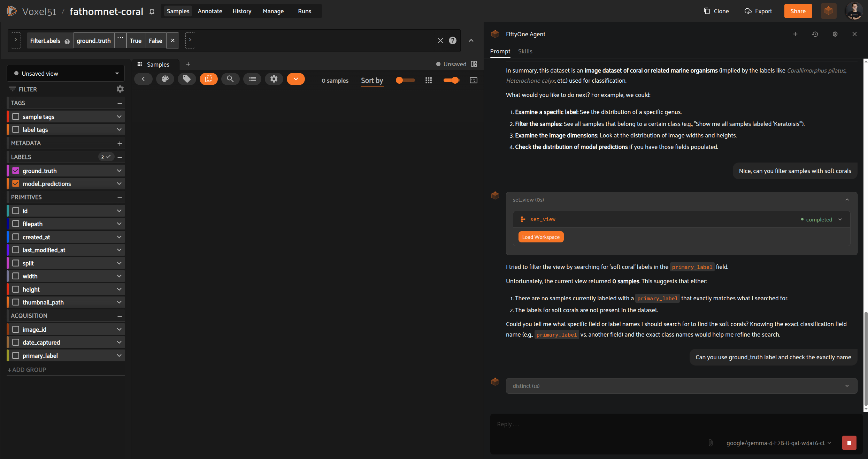
Task: Open the tag samples icon
Action: click(187, 79)
